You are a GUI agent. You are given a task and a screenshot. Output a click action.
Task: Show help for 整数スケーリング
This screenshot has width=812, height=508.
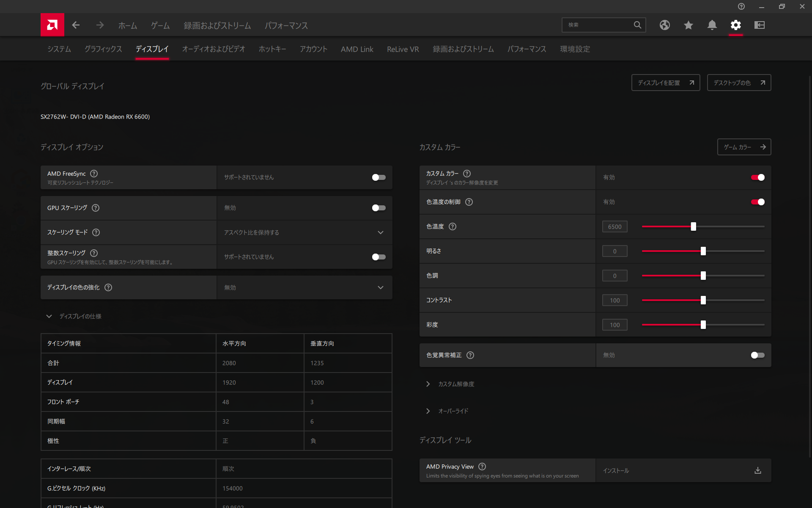(x=94, y=253)
